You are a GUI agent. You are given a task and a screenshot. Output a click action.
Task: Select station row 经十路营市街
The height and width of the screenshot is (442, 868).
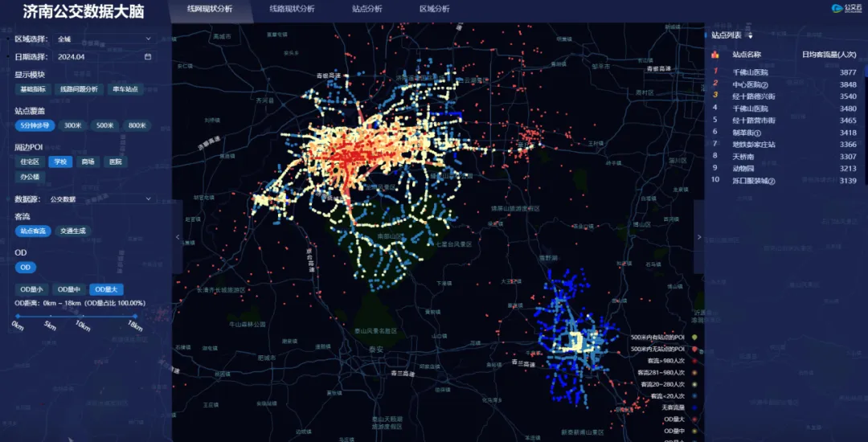784,120
